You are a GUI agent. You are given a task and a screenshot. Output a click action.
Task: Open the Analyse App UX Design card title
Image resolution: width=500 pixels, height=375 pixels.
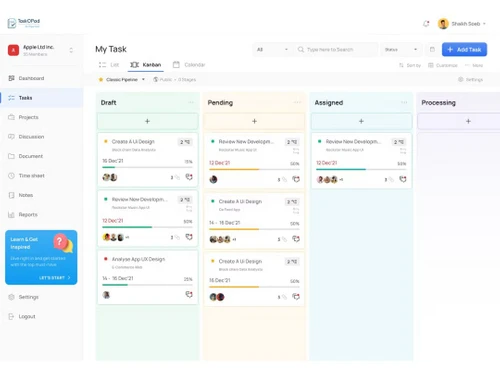click(x=138, y=259)
